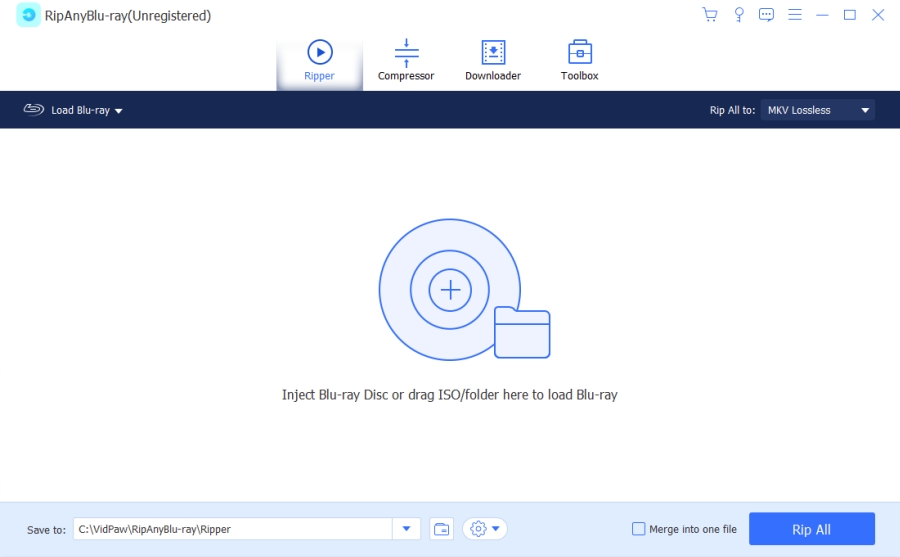Click the RipAnyBlu-ray app logo
Image resolution: width=900 pixels, height=557 pixels.
[29, 16]
